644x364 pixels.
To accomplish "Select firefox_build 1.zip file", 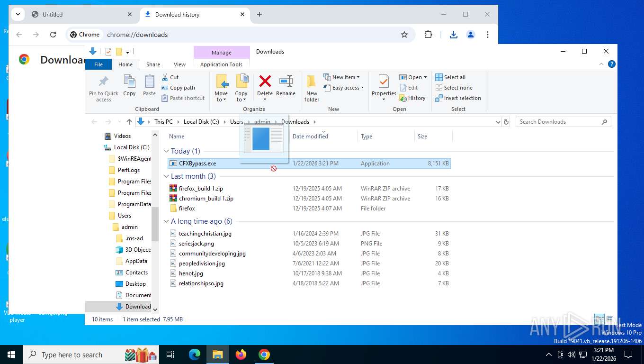I will pos(309,189).
